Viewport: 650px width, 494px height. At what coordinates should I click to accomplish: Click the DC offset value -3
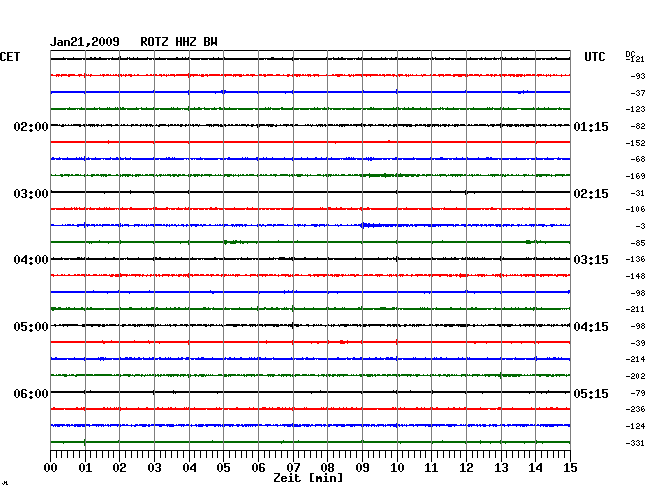[x=640, y=226]
